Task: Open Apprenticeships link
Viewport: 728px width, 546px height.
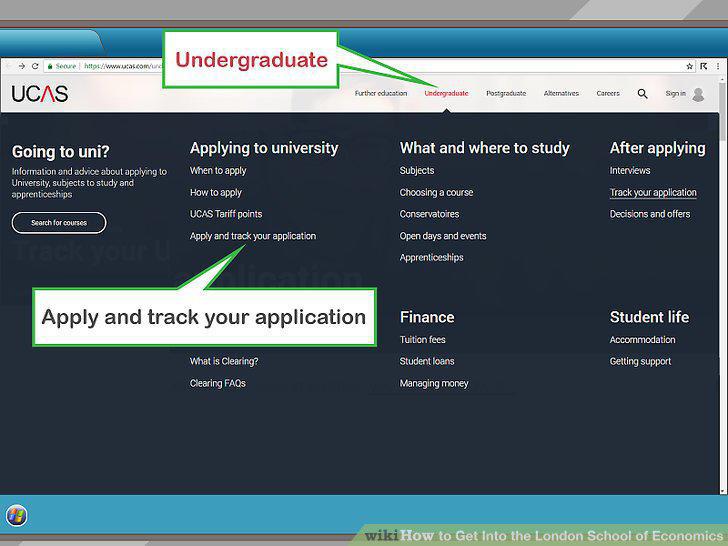Action: pos(431,258)
